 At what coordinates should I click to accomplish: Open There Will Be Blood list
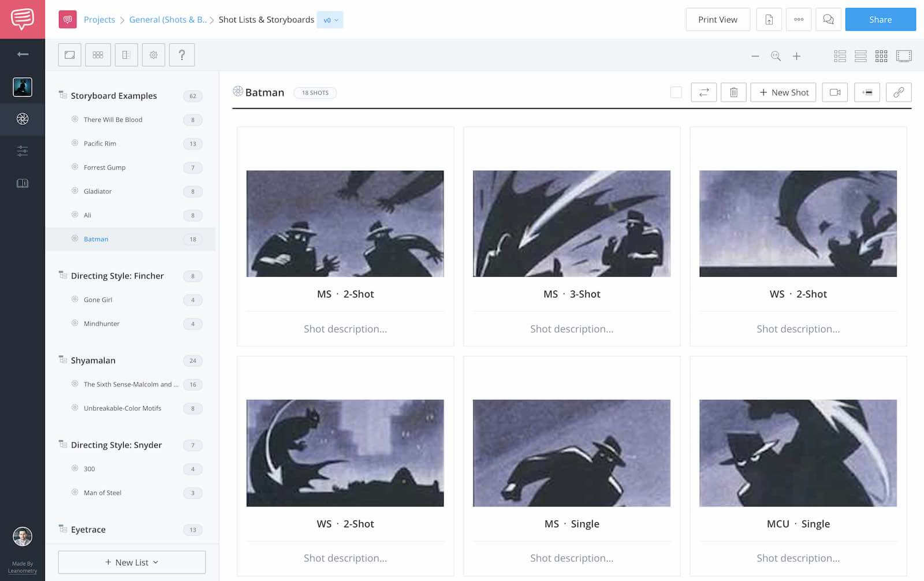click(113, 120)
